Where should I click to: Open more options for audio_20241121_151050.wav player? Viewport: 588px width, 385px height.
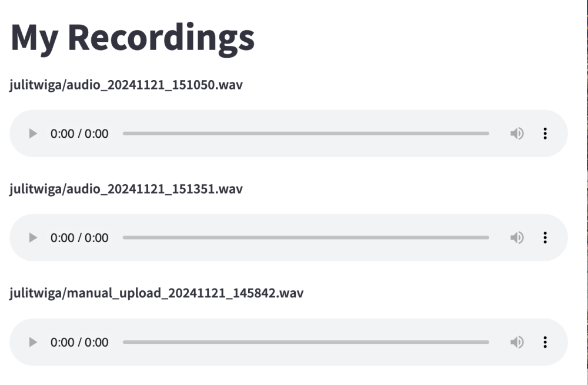coord(545,134)
